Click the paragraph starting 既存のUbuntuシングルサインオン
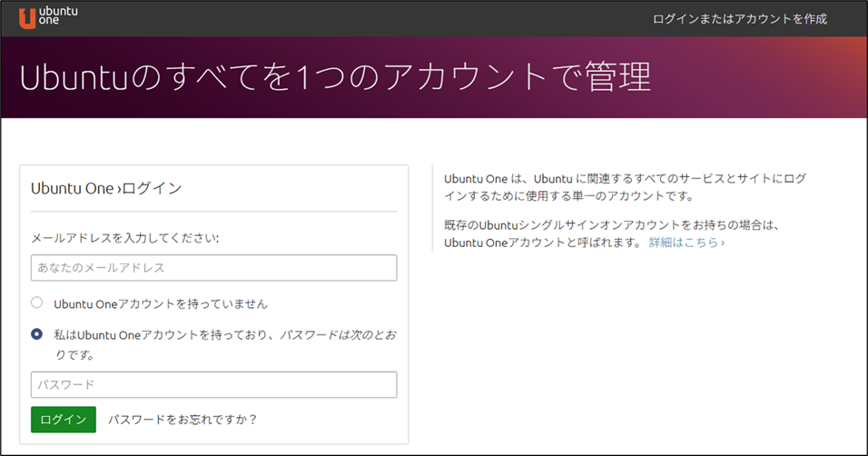This screenshot has height=456, width=868. click(x=612, y=233)
